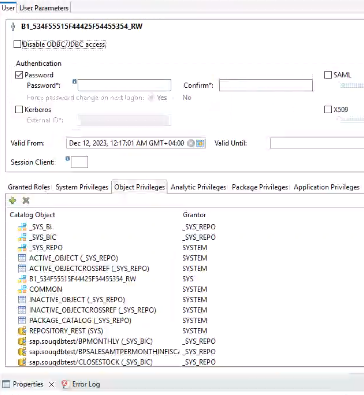364x395 pixels.
Task: Open the Analytic Privileges tab
Action: point(198,187)
